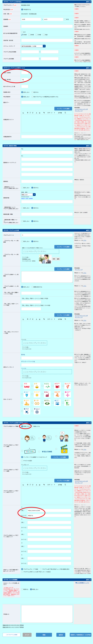Screen dimensions: 93x644
Task: Click Underline in 参加チェック完了ページ表示テキスト editor
Action: point(33,484)
